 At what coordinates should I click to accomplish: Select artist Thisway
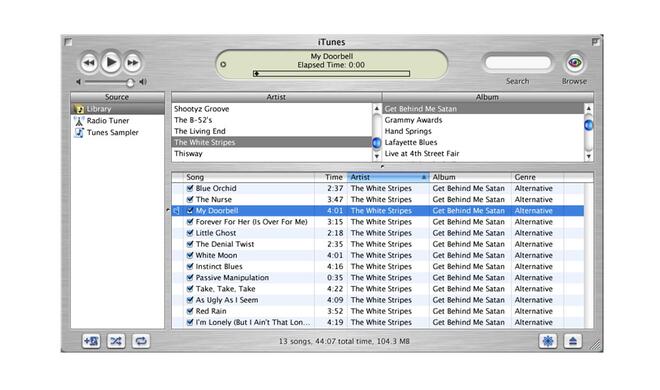[x=272, y=154]
